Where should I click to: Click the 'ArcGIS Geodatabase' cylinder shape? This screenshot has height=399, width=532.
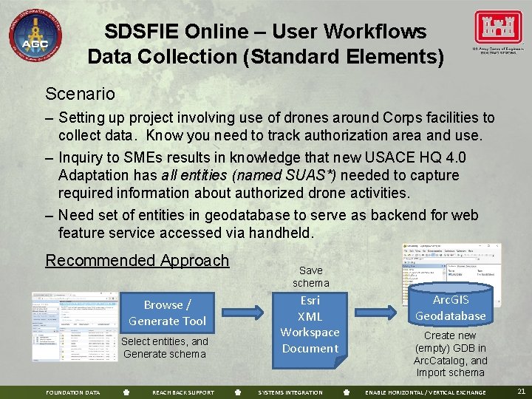tap(451, 304)
